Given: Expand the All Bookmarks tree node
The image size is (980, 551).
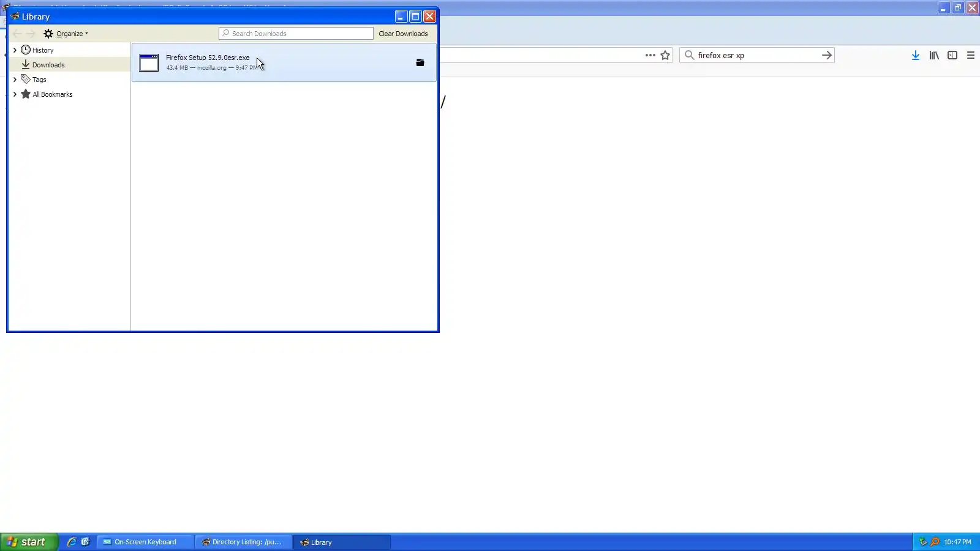Looking at the screenshot, I should [15, 94].
